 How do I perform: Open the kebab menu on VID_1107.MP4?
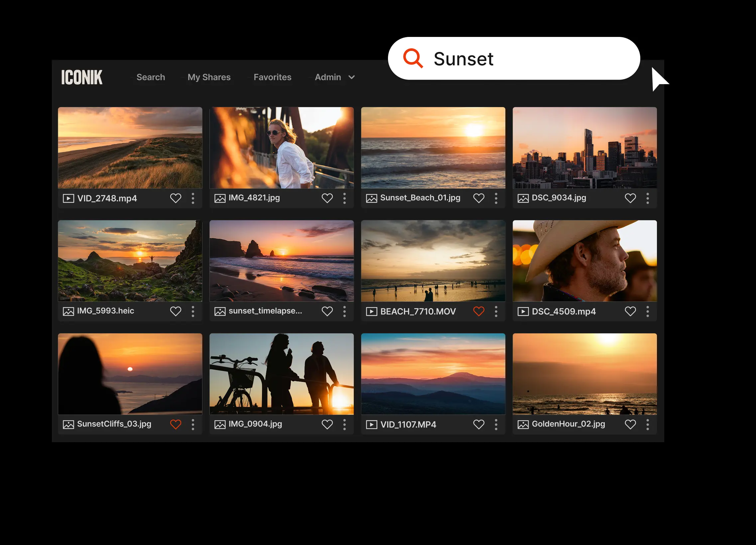tap(496, 424)
